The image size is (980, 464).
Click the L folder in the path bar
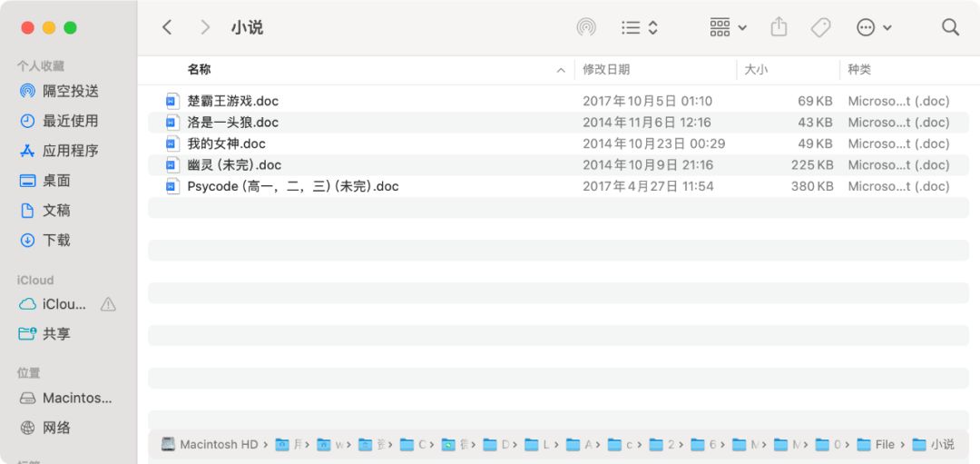pos(537,445)
